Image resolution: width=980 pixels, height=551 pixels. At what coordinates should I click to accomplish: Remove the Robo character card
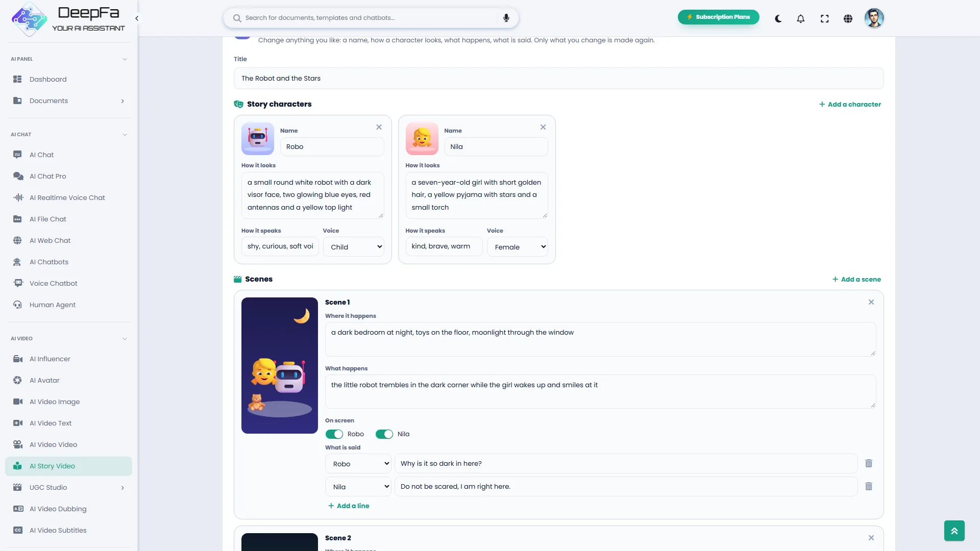(x=379, y=127)
